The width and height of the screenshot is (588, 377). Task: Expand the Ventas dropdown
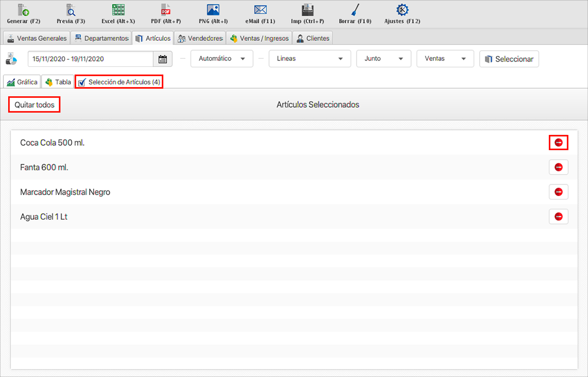445,59
